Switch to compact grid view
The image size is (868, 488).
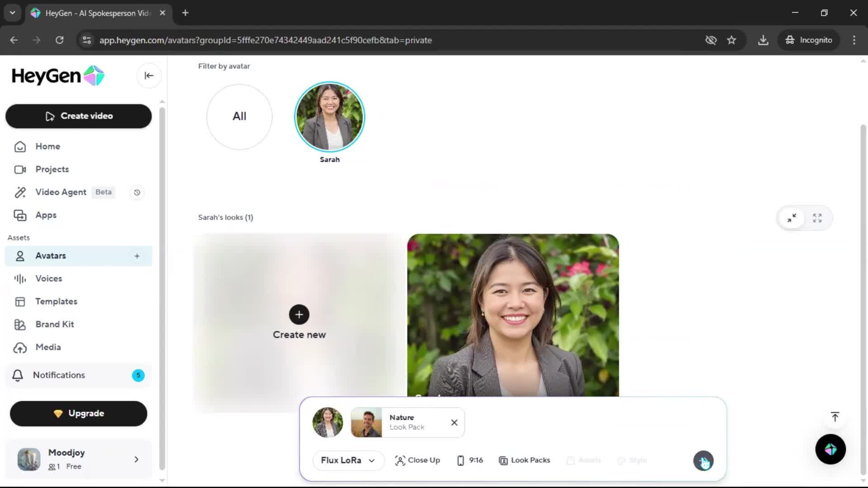pos(792,218)
